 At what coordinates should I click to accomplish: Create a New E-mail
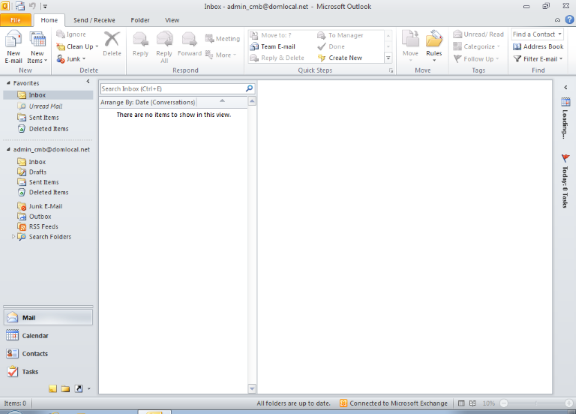coord(13,47)
